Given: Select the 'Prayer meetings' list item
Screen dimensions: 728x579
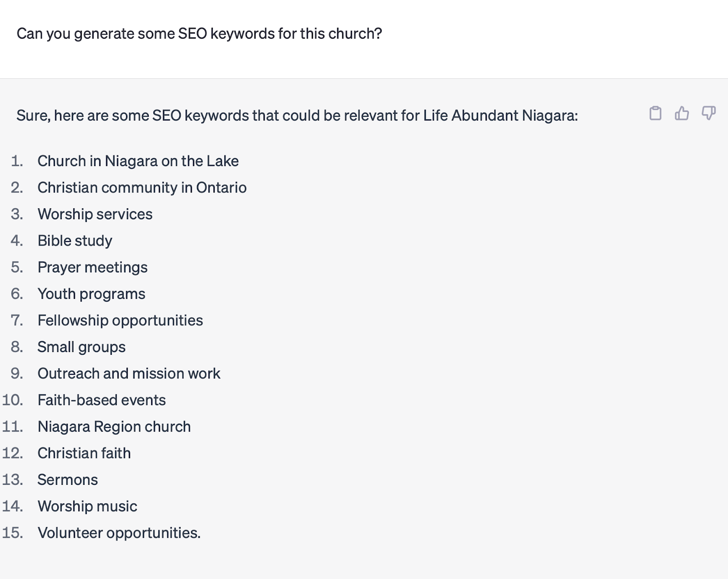Looking at the screenshot, I should pos(93,267).
